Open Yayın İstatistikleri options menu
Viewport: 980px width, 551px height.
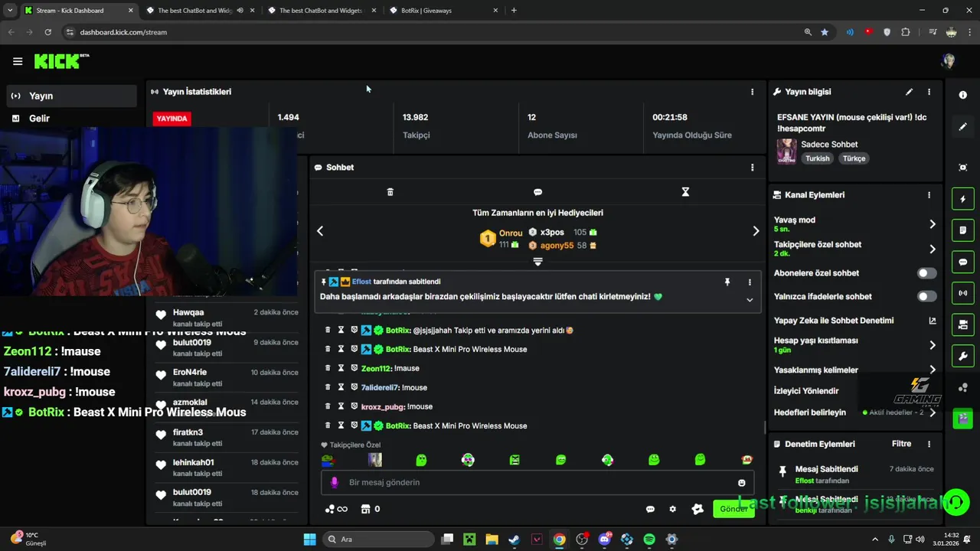pos(752,92)
